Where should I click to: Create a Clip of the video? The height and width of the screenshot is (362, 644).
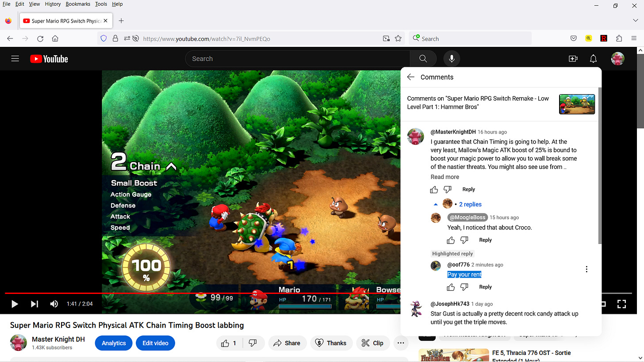373,343
